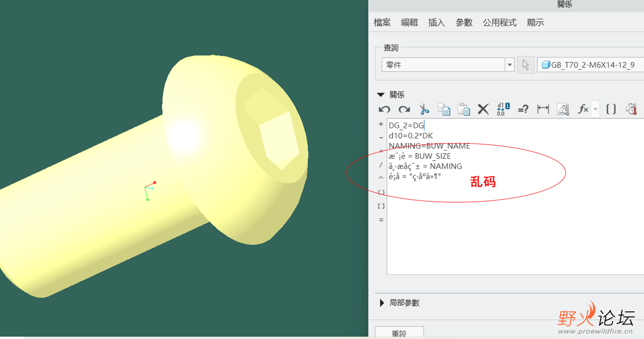Click the NAMING=BUW_NAME relation line

pyautogui.click(x=429, y=146)
